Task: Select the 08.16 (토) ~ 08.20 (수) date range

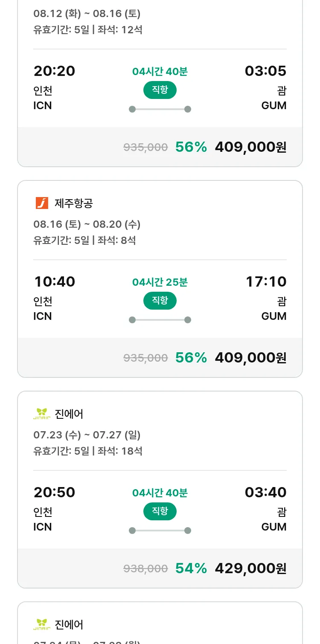Action: click(87, 224)
